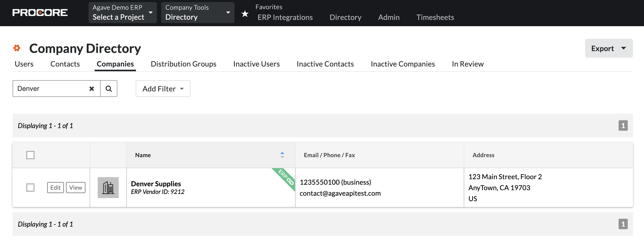Click address 123 Main Street, Floor 2
This screenshot has height=252, width=644.
tap(505, 177)
